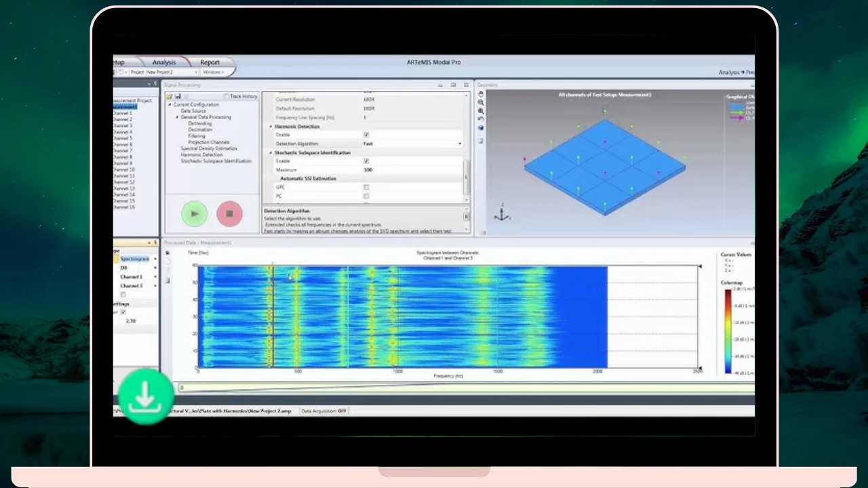This screenshot has height=488, width=868.
Task: Click the zoom in magnifier in Geometry view
Action: (x=481, y=110)
